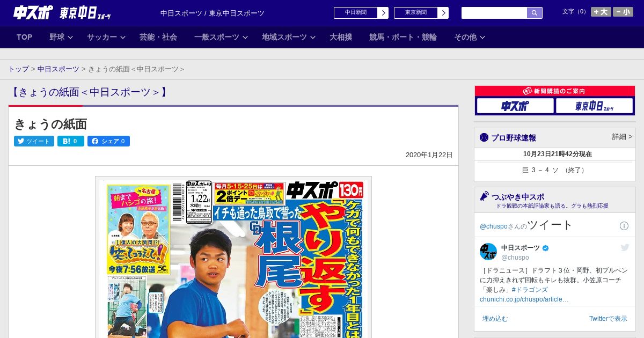Go to TOP in navigation bar
Image resolution: width=644 pixels, height=338 pixels.
click(x=25, y=37)
